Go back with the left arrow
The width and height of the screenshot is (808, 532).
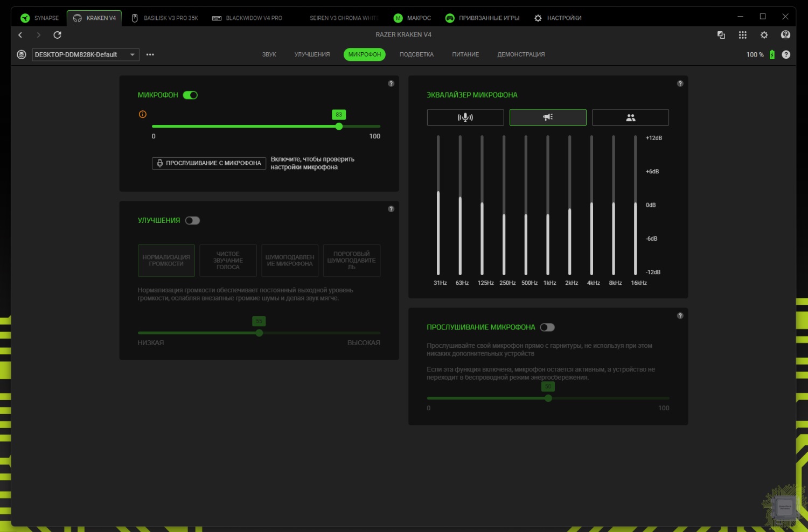click(x=20, y=35)
